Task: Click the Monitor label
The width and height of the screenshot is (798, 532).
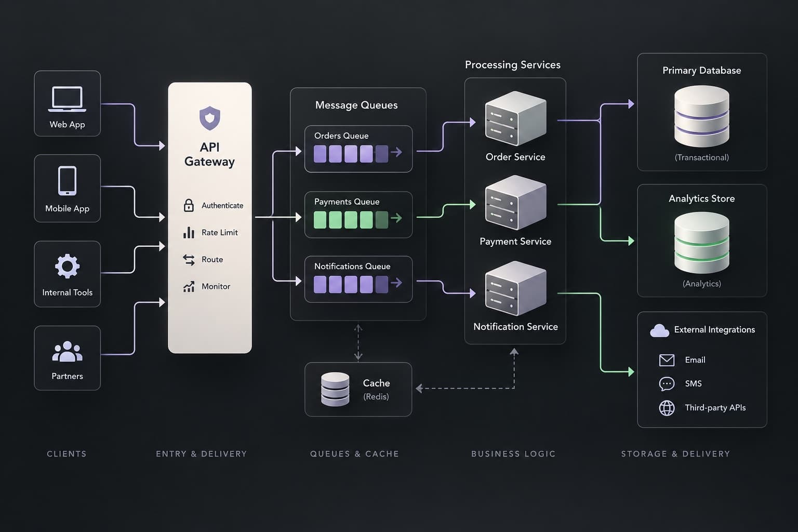Action: tap(216, 286)
